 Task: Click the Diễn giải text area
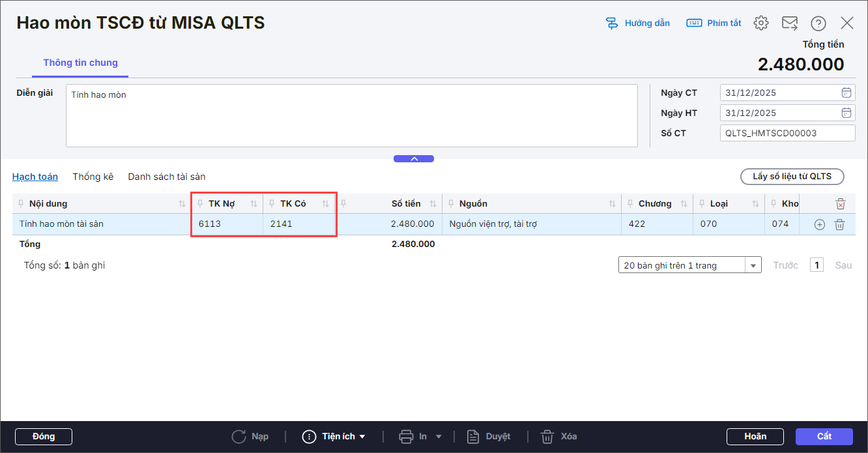[x=352, y=115]
